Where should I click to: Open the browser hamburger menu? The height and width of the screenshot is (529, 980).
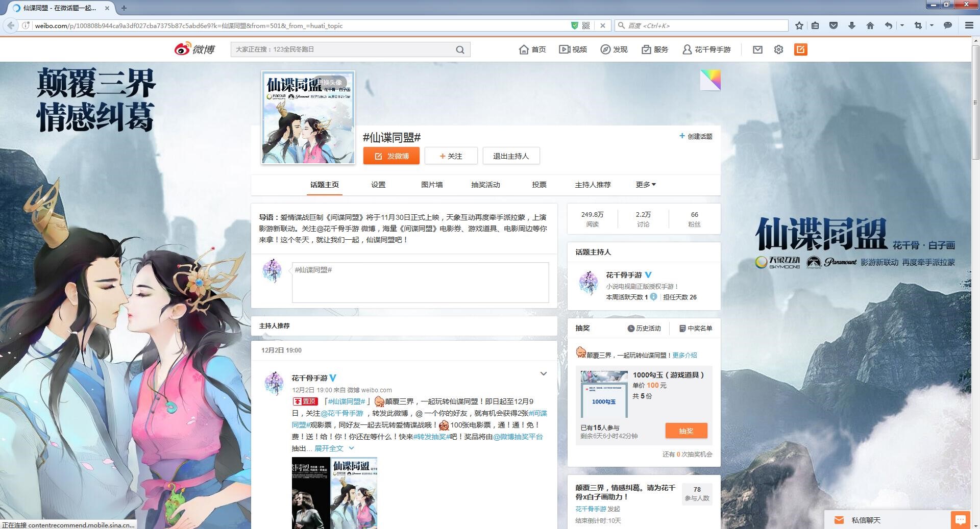coord(969,26)
